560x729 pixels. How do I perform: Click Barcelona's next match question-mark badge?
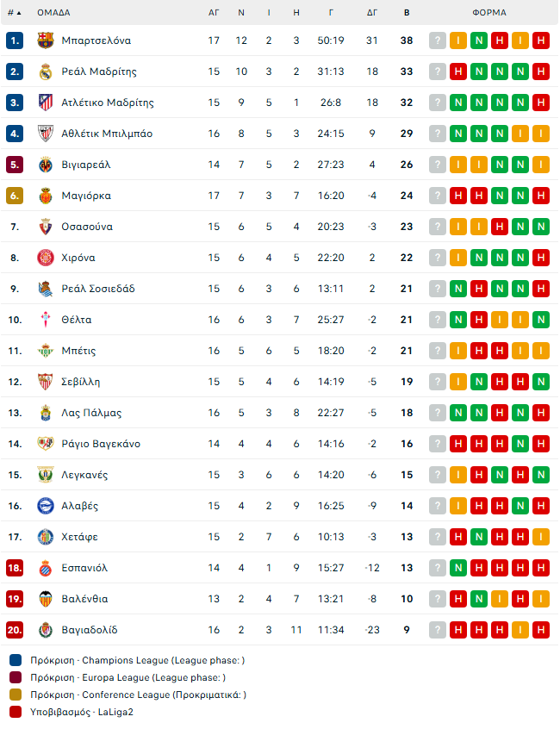click(x=438, y=40)
